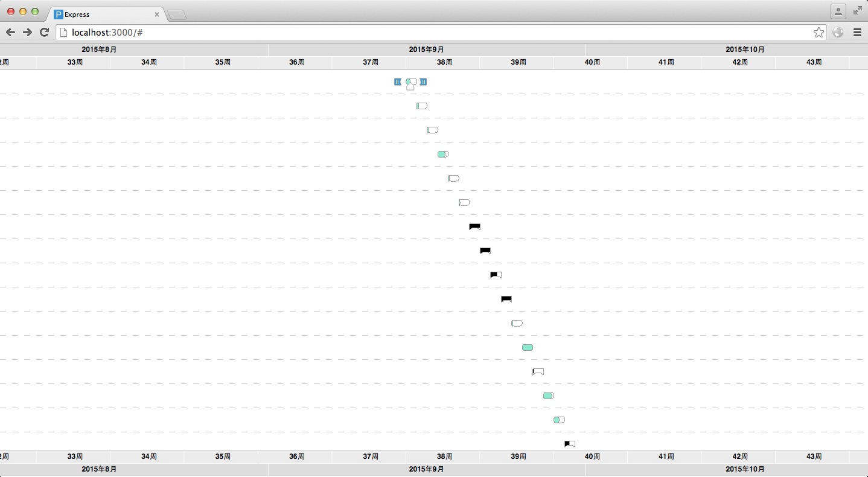Click the 2015年8月 label in the top header
The width and height of the screenshot is (868, 477).
[100, 50]
